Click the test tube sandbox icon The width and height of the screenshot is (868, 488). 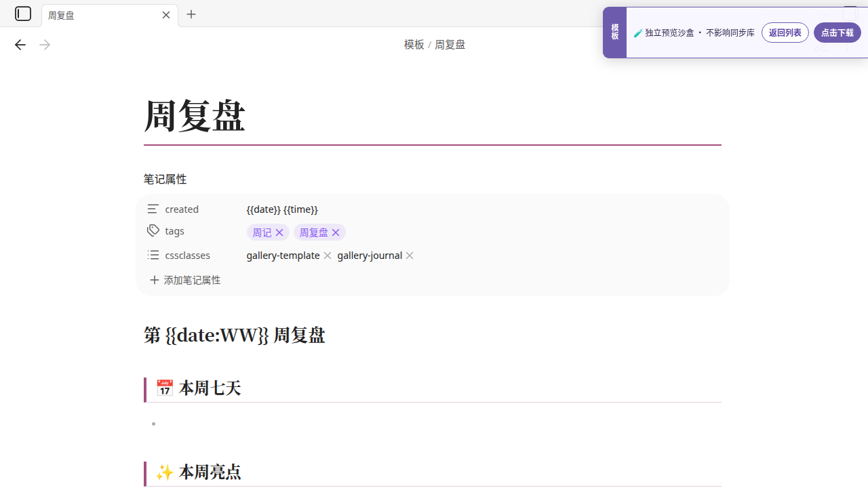638,33
